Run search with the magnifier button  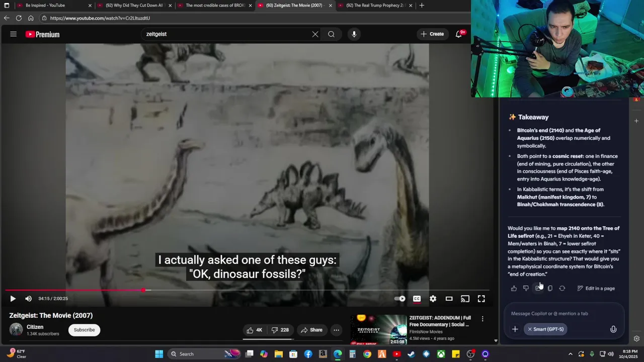[331, 34]
